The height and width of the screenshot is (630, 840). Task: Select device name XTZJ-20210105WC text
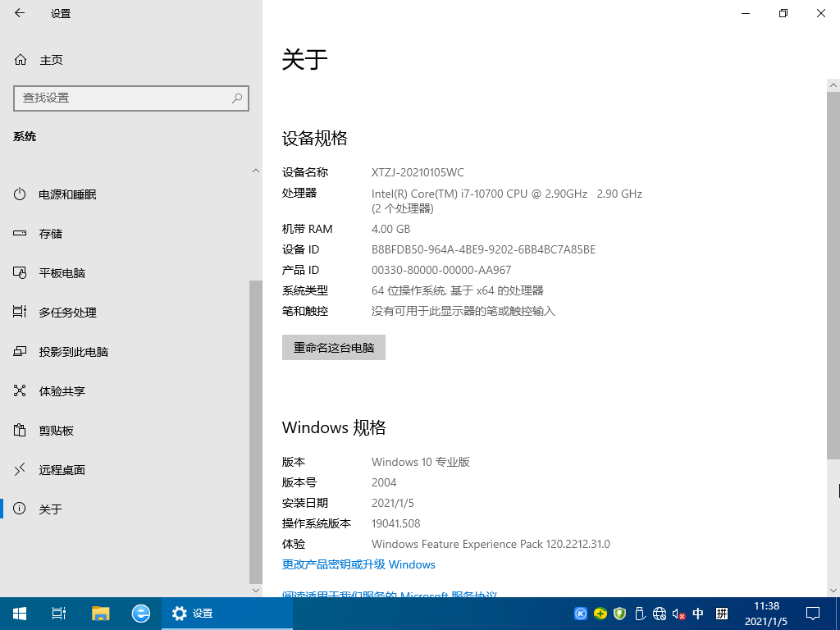click(418, 172)
